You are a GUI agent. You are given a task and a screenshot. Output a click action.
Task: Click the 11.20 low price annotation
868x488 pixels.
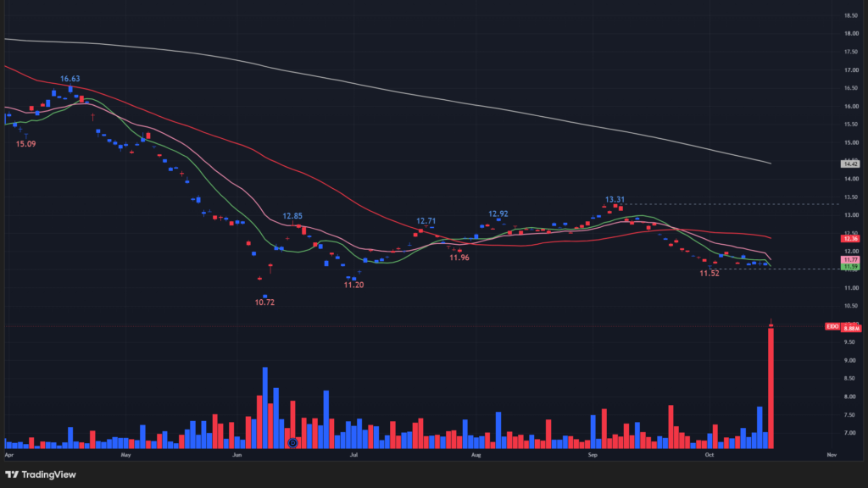pyautogui.click(x=353, y=285)
